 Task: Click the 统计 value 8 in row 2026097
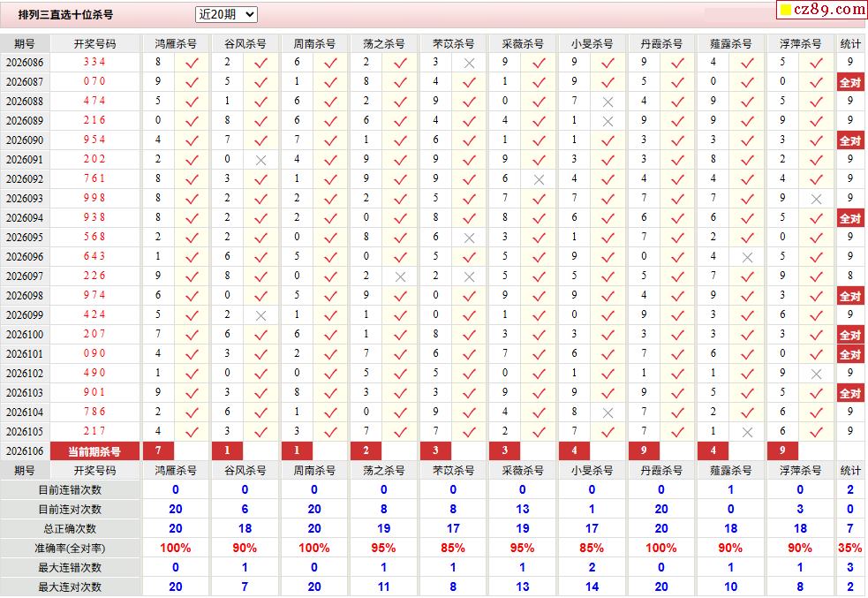pyautogui.click(x=849, y=276)
